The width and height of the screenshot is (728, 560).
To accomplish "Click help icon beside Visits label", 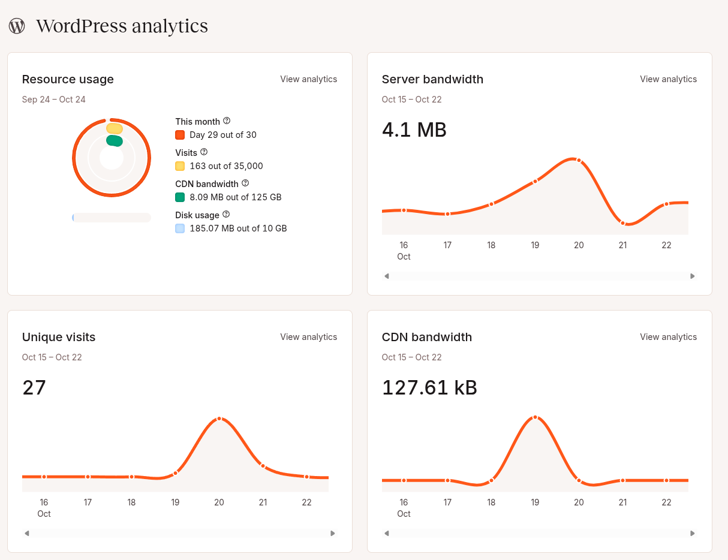I will click(x=204, y=152).
